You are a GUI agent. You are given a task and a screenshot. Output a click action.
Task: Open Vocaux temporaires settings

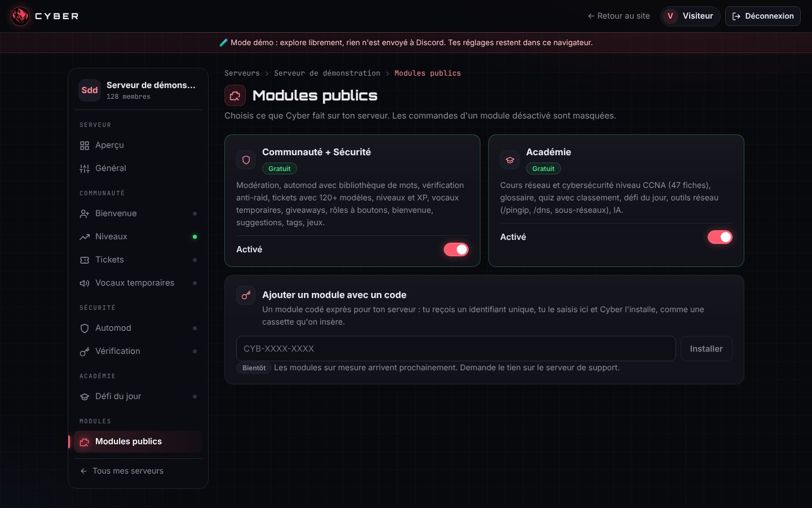click(x=138, y=283)
